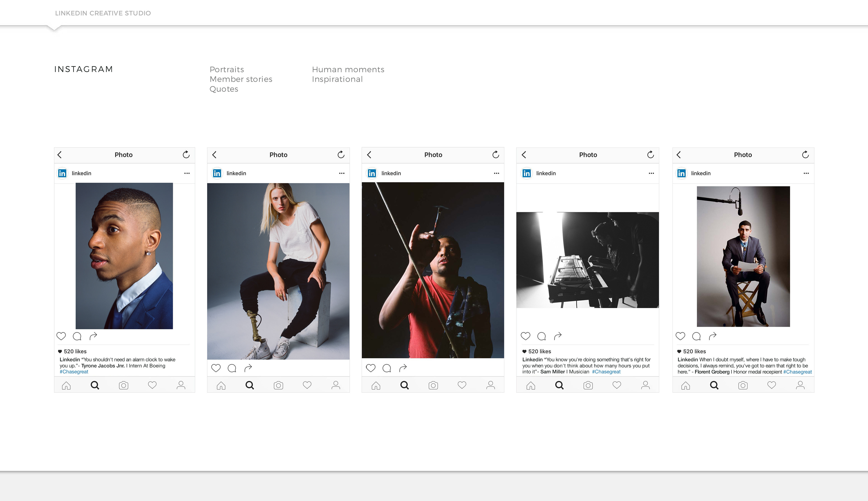Viewport: 868px width, 501px height.
Task: Open search tab under Sam Miller post
Action: (x=559, y=385)
